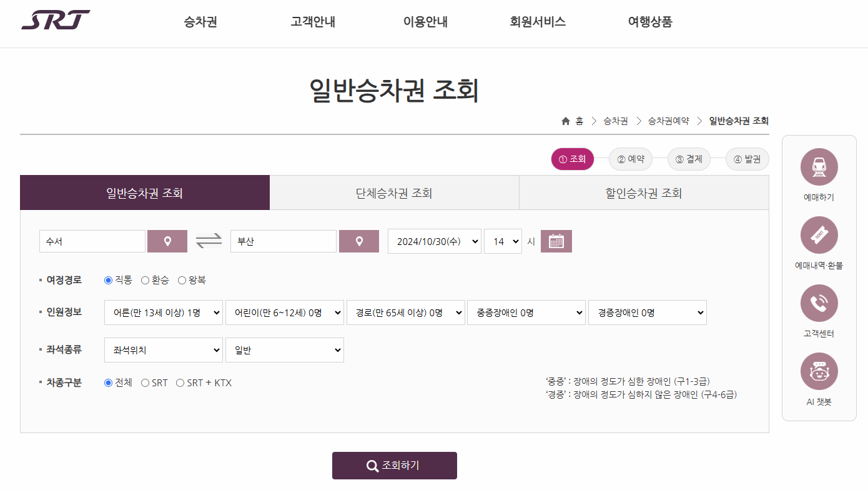
Task: Click the departure station location pin icon
Action: pos(167,241)
